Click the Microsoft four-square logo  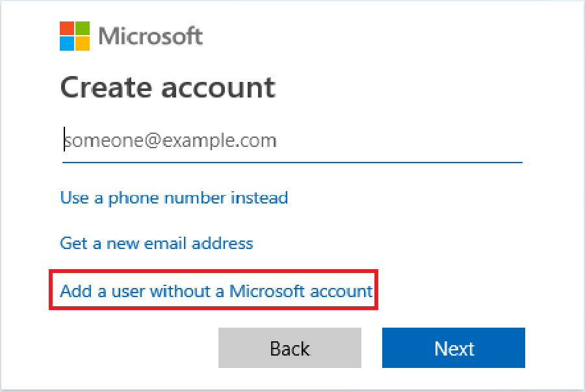pos(75,36)
